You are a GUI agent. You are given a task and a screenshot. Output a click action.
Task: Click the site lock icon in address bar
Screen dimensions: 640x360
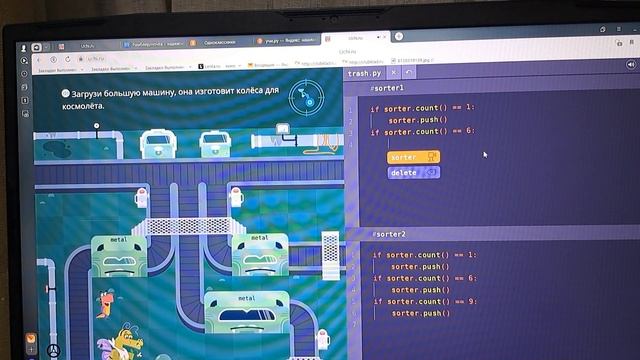tap(81, 59)
